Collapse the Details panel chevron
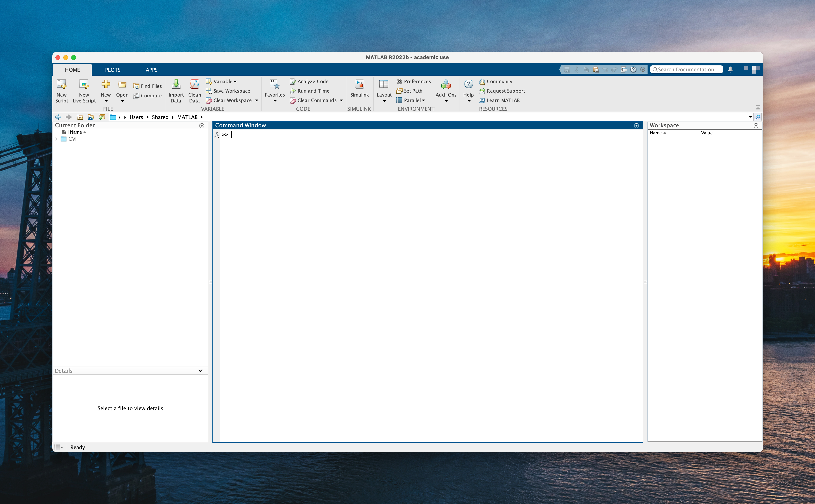The width and height of the screenshot is (815, 504). (x=200, y=371)
